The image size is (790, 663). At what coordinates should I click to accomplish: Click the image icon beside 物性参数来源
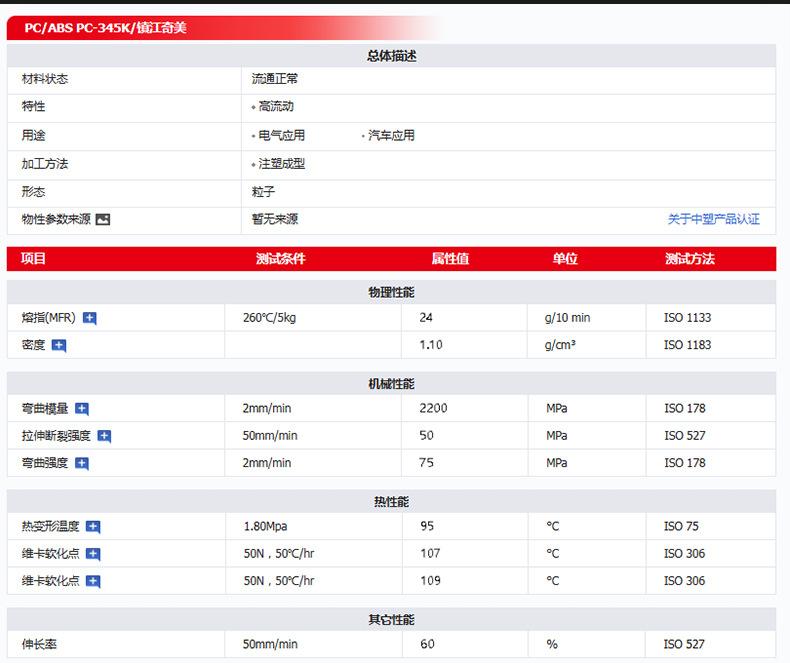pos(102,219)
